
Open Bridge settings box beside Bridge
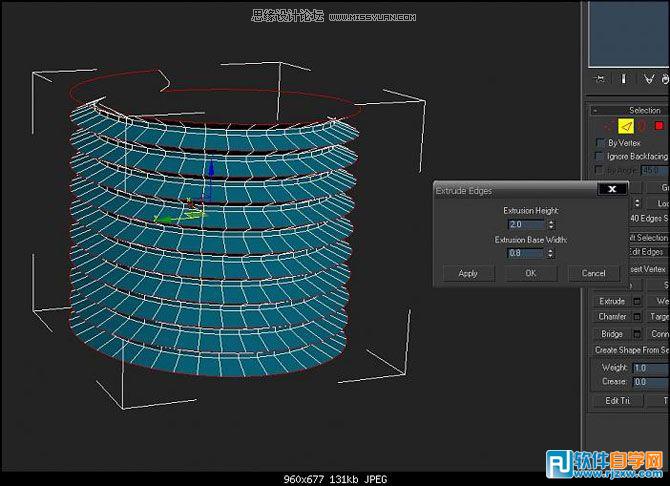(x=637, y=334)
